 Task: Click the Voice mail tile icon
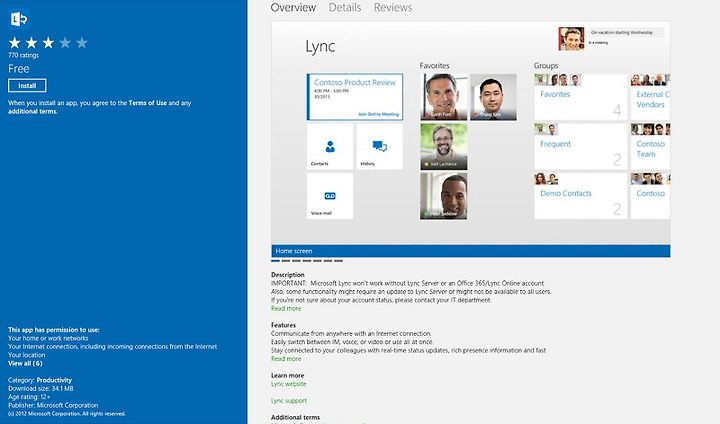click(330, 196)
